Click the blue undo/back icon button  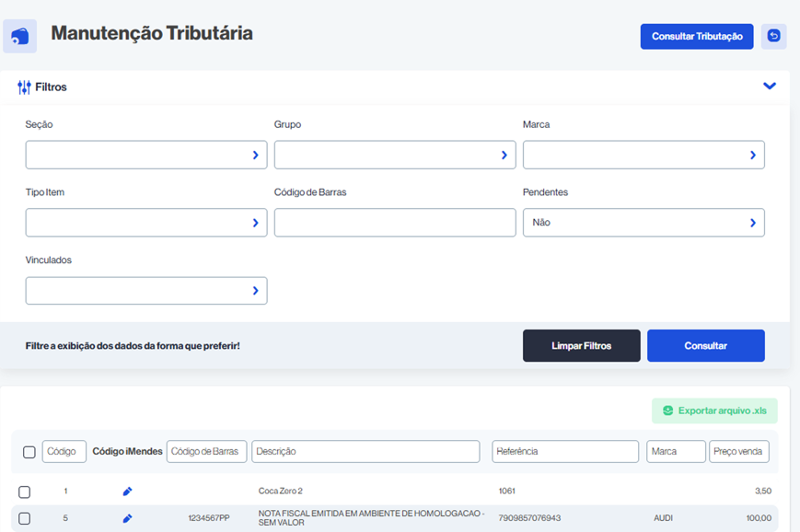tap(773, 36)
